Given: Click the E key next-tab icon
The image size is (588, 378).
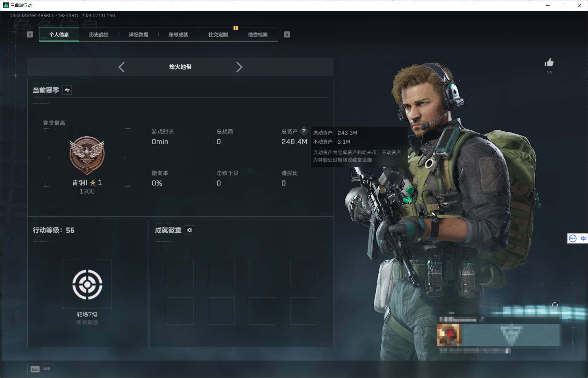Looking at the screenshot, I should [x=287, y=34].
